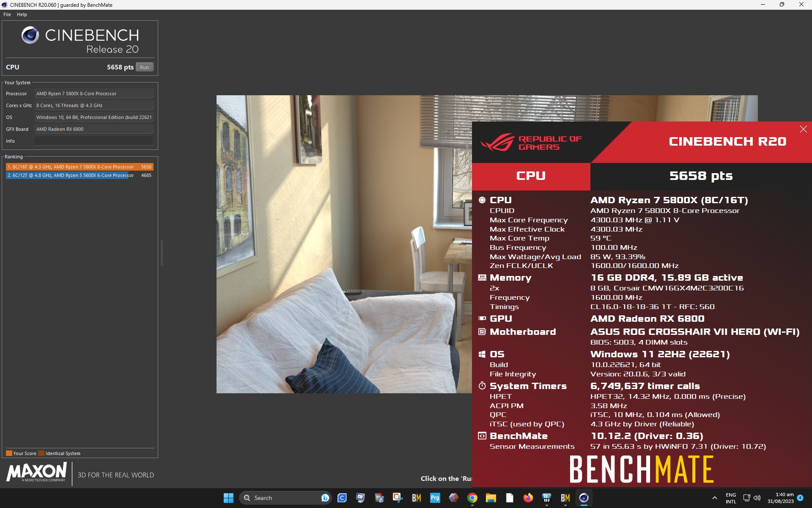Open the volume speaker tray icon
812x508 pixels.
point(757,498)
